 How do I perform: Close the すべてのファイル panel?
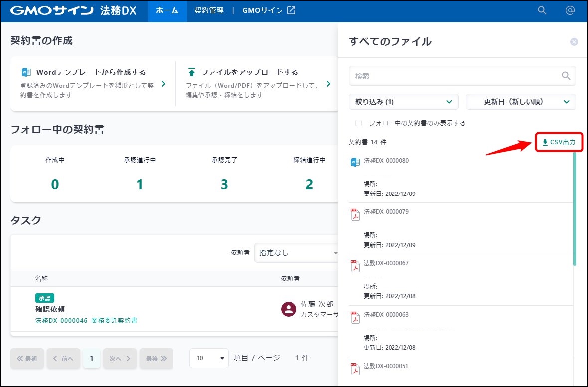pyautogui.click(x=574, y=42)
